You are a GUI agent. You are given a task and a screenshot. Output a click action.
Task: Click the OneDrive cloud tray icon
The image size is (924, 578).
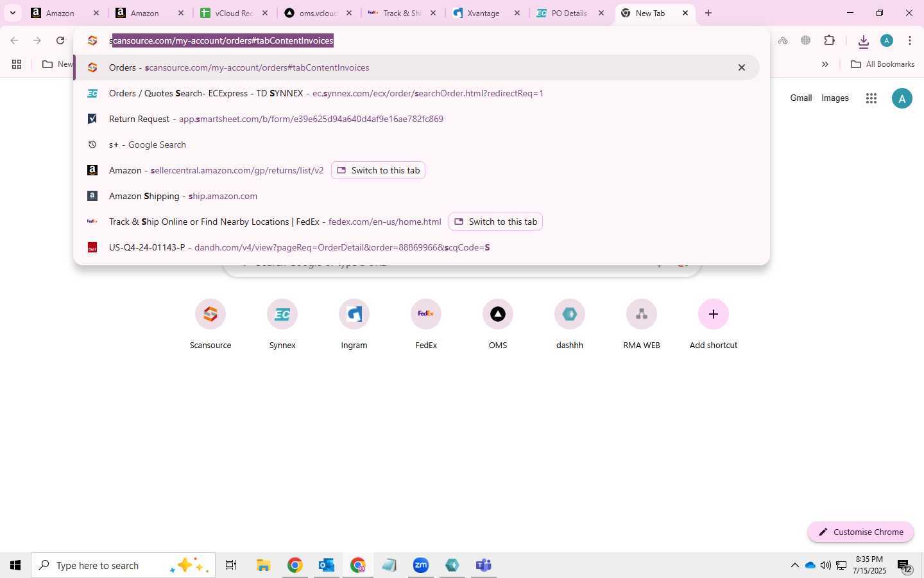[810, 565]
